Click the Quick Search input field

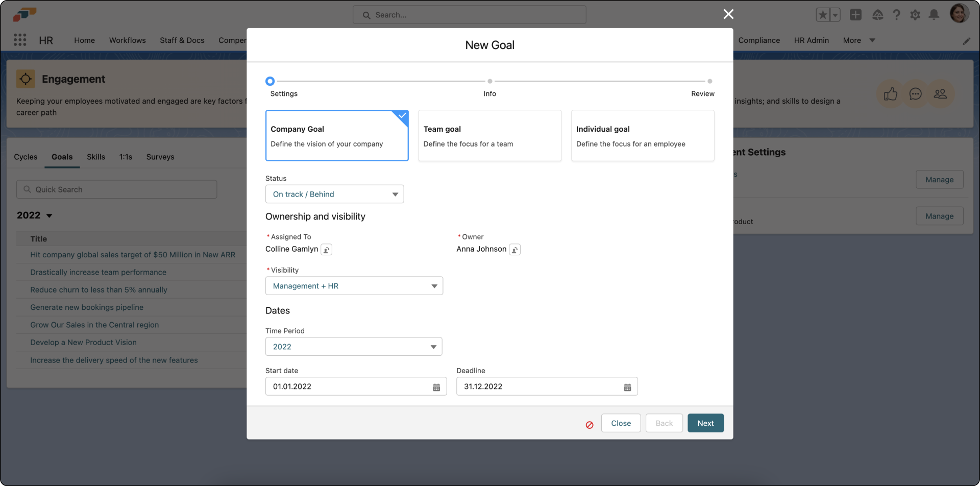coord(116,189)
